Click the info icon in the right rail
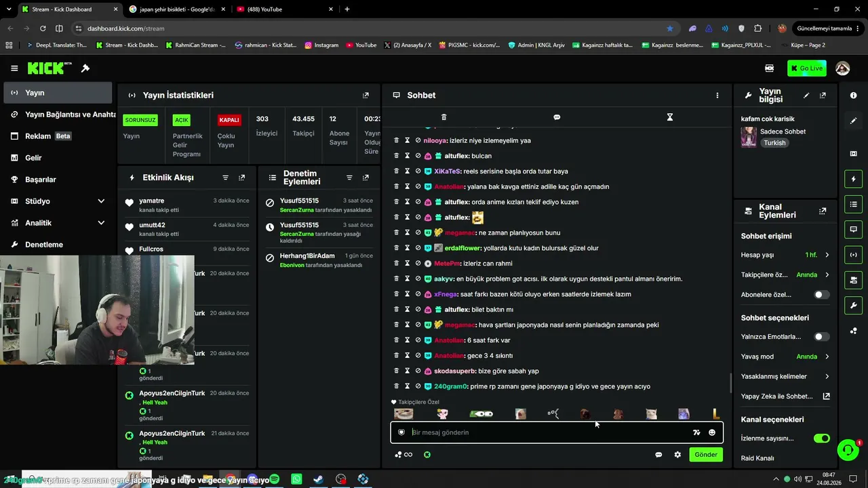Image resolution: width=868 pixels, height=488 pixels. pyautogui.click(x=854, y=96)
